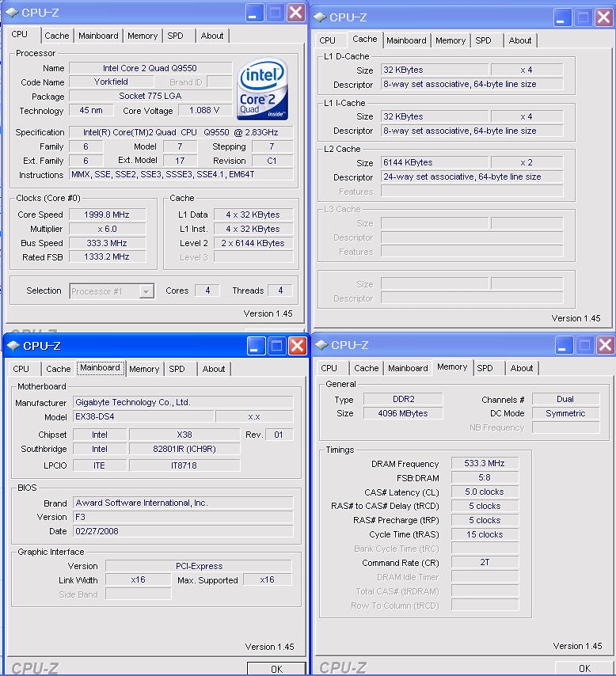Click the 2 x 6144 KBytes Level 2 value
This screenshot has width=616, height=676.
tap(253, 243)
